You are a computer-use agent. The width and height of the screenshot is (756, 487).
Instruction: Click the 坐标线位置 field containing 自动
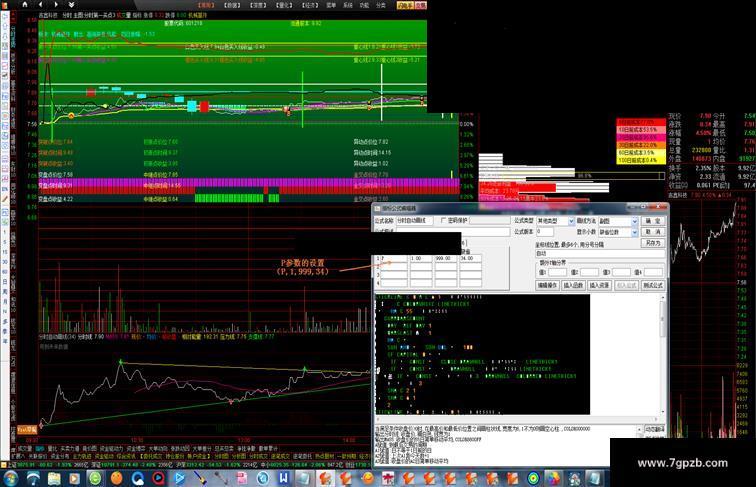[x=600, y=253]
